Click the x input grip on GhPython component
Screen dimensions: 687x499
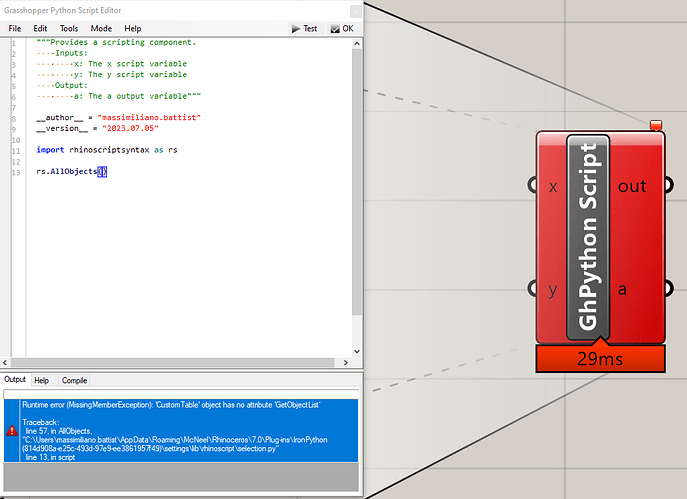[533, 185]
